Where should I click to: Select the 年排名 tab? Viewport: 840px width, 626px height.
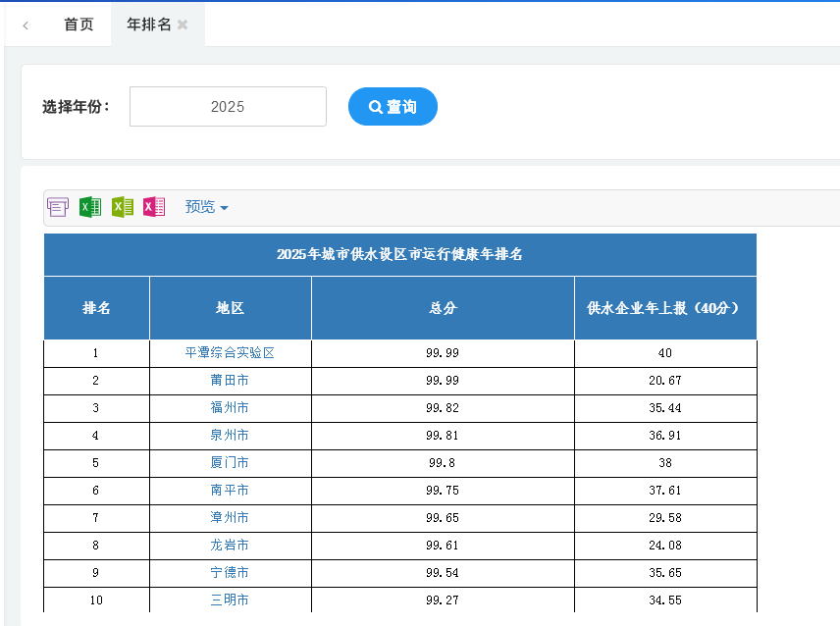click(x=150, y=25)
